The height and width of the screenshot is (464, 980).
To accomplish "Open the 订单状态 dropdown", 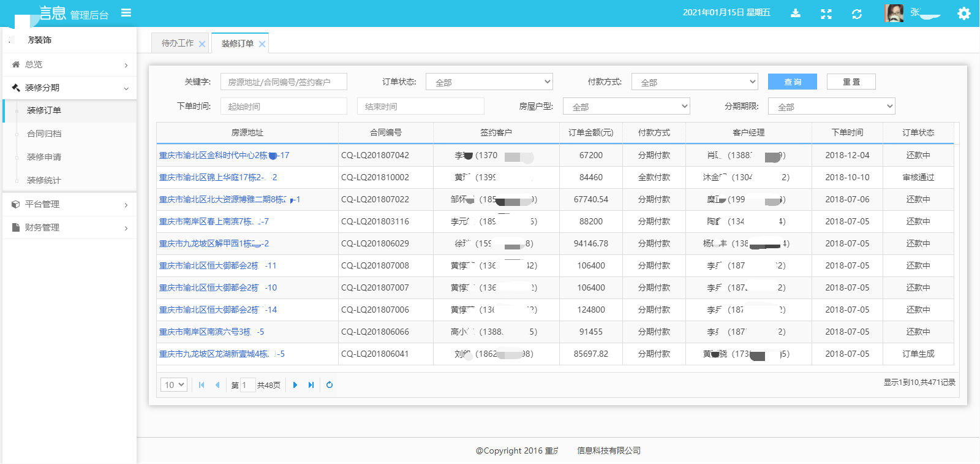I will coord(489,82).
